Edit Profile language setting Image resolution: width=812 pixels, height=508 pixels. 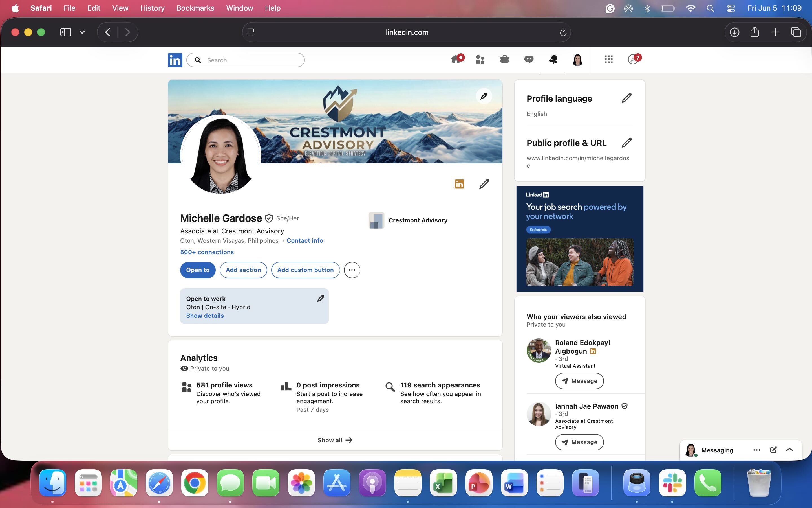(x=626, y=98)
